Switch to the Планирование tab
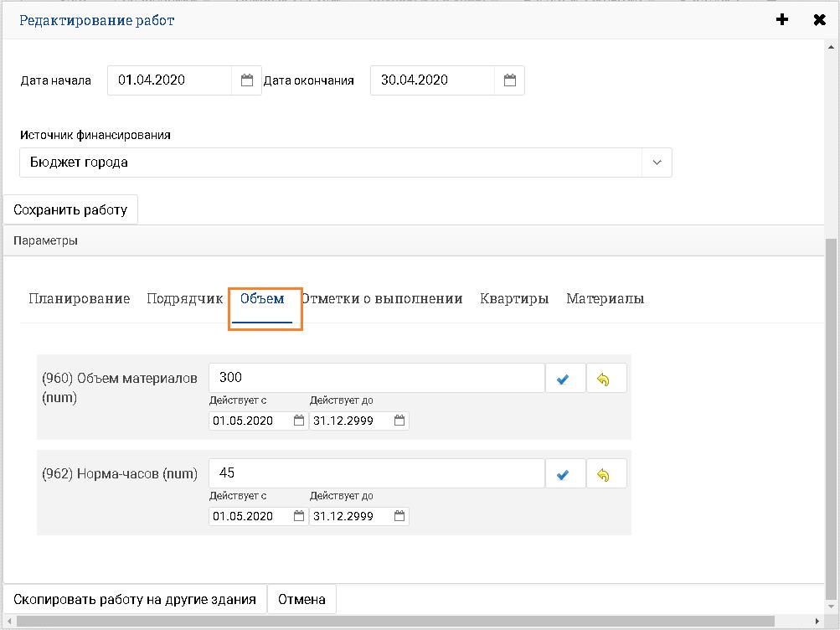Screen dimensions: 840x630 pos(80,299)
